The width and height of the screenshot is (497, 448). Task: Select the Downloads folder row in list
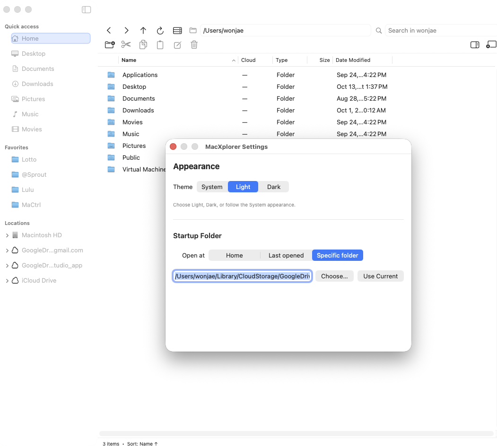point(248,110)
